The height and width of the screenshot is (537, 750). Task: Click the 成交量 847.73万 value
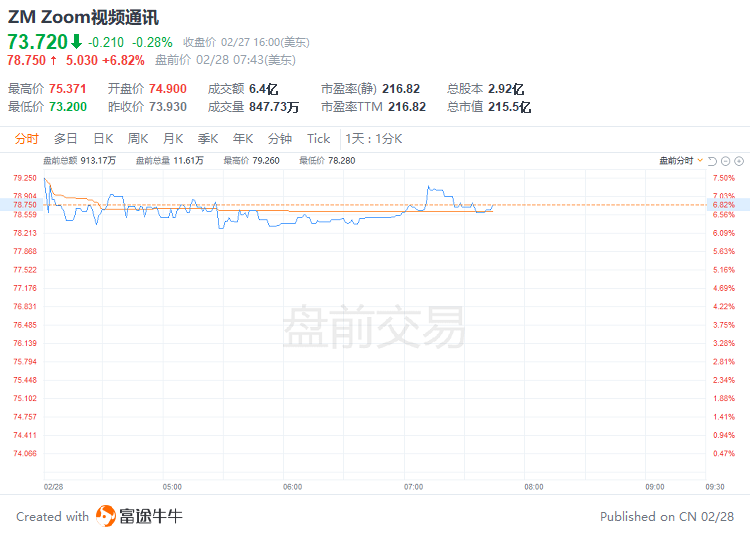[274, 107]
